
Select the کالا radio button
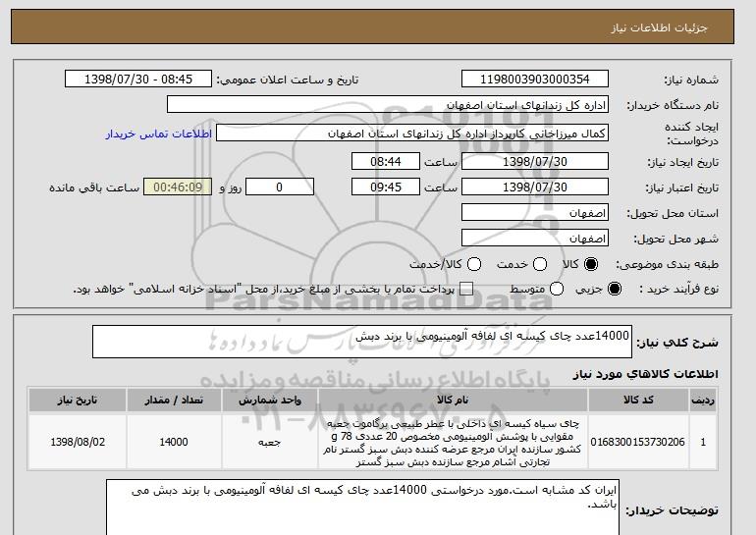pos(591,264)
